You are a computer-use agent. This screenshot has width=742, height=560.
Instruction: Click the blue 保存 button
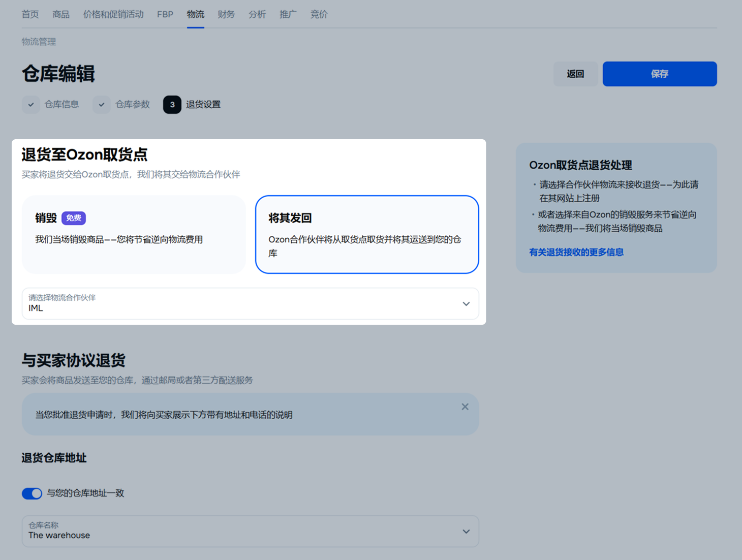coord(659,74)
